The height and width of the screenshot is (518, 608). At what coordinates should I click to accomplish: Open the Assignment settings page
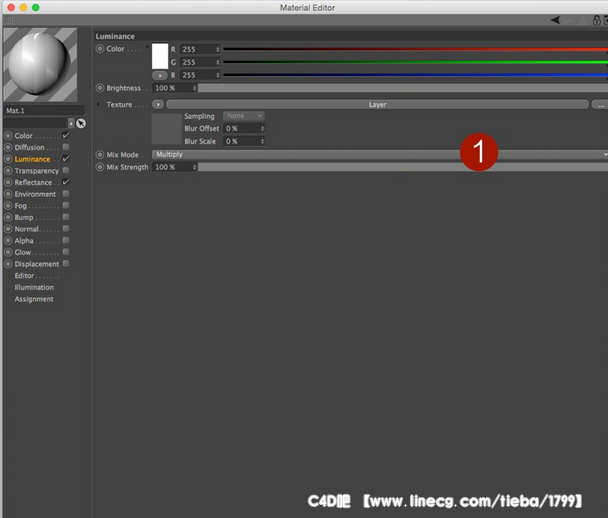(34, 299)
